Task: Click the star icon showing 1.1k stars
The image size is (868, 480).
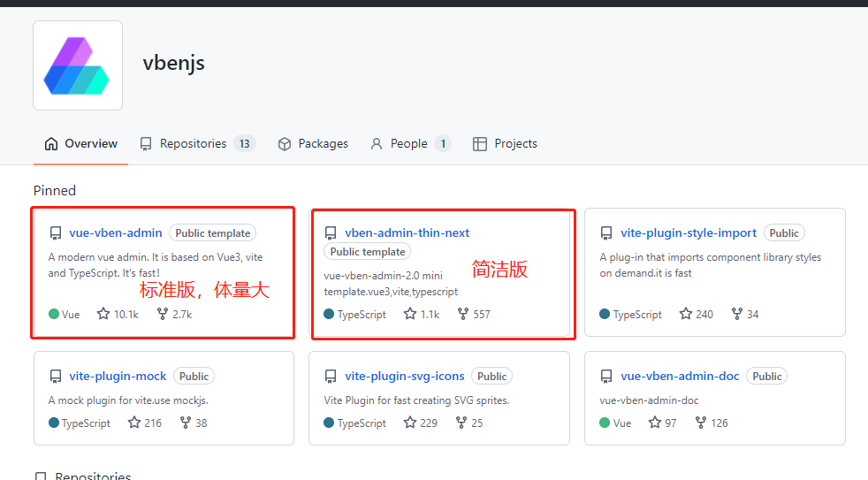Action: (x=409, y=314)
